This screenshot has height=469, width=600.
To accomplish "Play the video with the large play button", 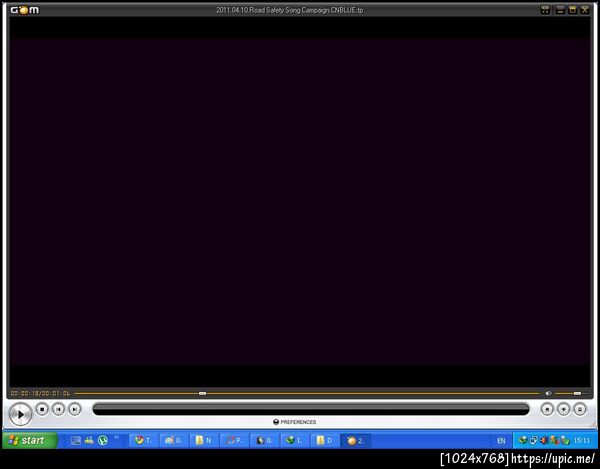I will (20, 414).
